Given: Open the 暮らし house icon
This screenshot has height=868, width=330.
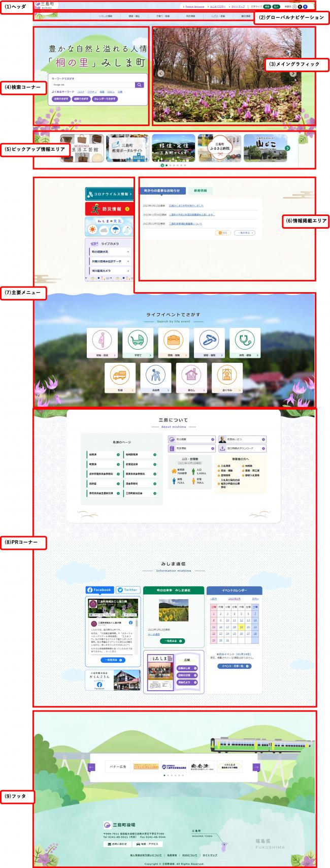Looking at the screenshot, I should tap(191, 379).
